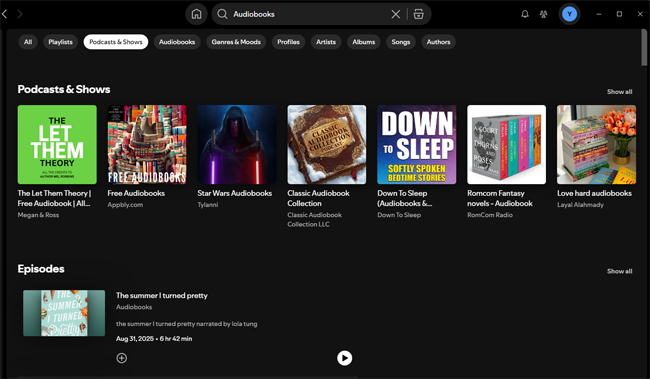
Task: Open the Free Audiobooks cover art
Action: pos(147,144)
